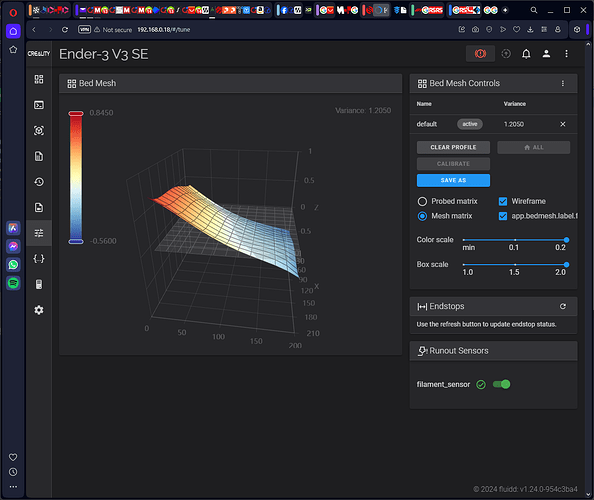This screenshot has height=500, width=594.
Task: Click the Creality logo
Action: point(39,53)
